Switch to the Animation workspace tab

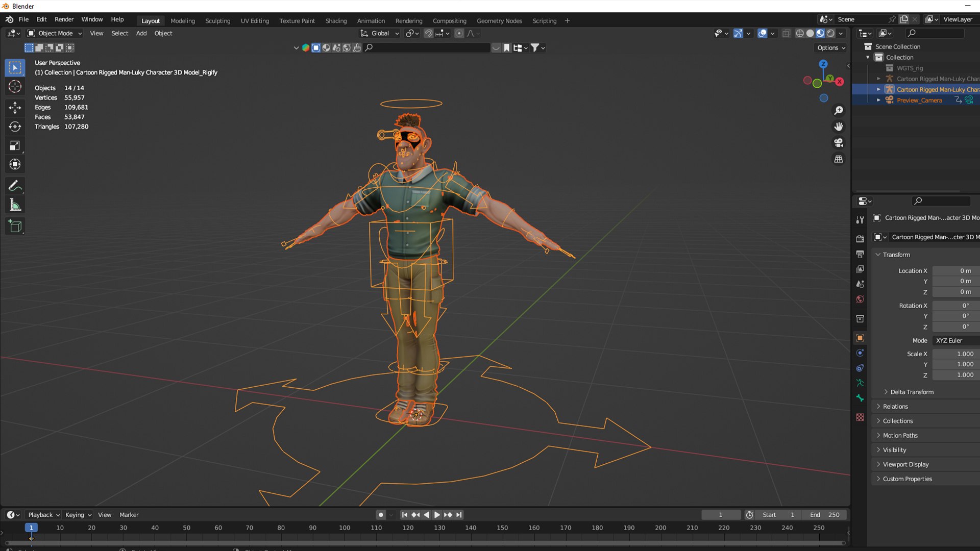[x=371, y=21]
